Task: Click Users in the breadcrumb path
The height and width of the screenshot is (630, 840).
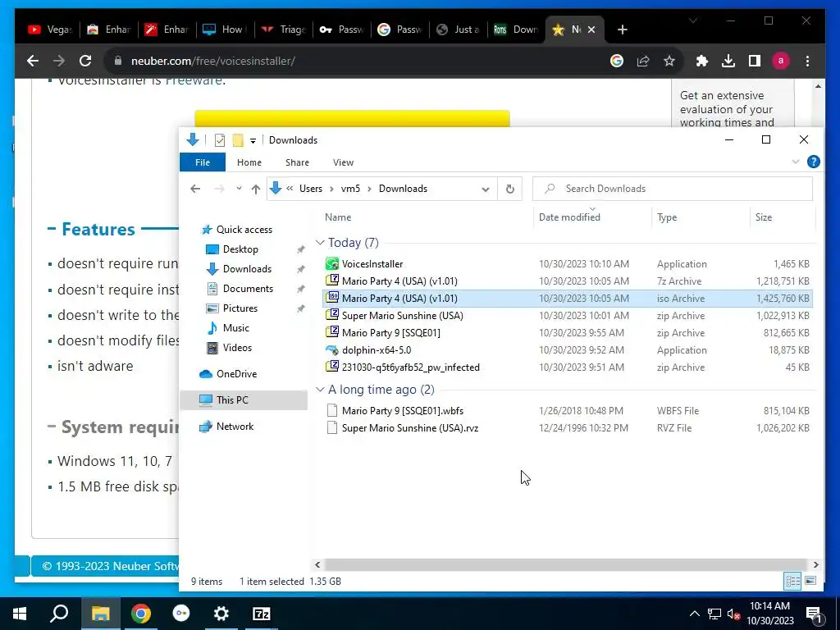Action: [311, 189]
